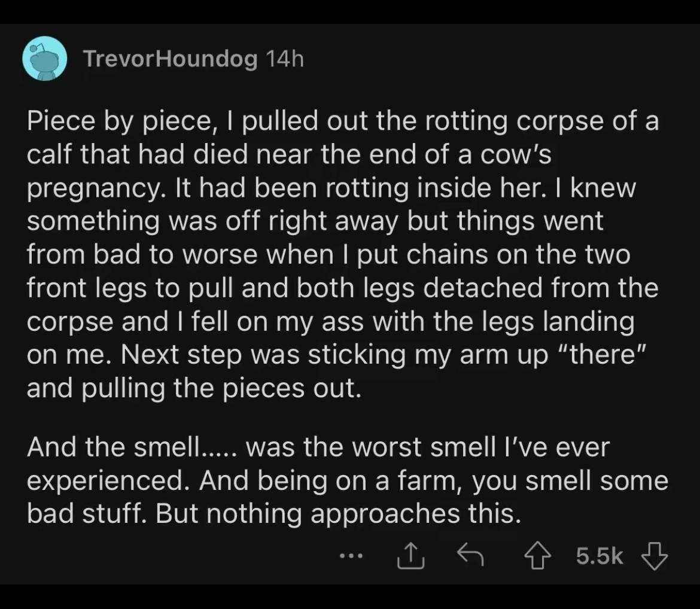
Task: Open the three-dot more options menu
Action: [x=351, y=556]
